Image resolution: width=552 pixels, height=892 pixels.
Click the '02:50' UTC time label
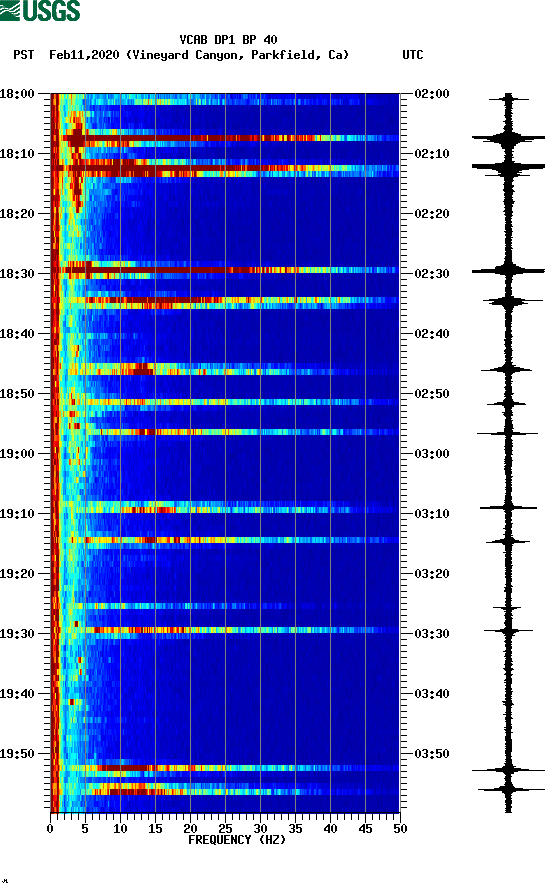pos(432,394)
